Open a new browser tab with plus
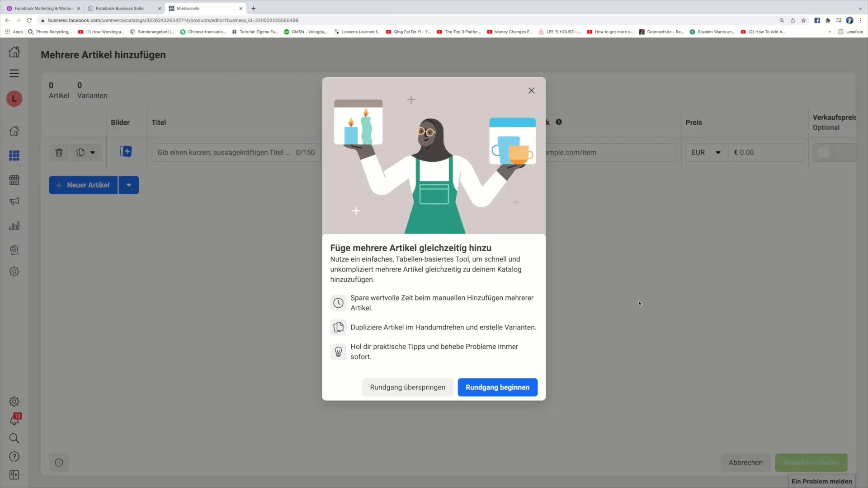This screenshot has width=868, height=488. pos(254,8)
